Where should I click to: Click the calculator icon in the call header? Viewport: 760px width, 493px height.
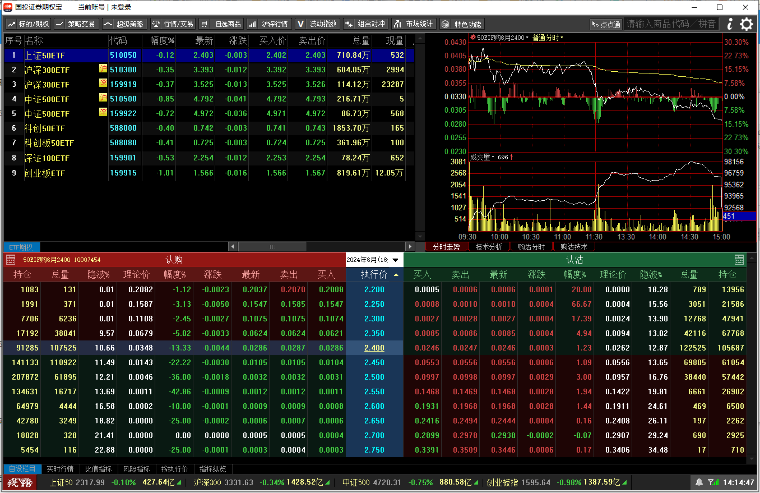click(x=11, y=260)
